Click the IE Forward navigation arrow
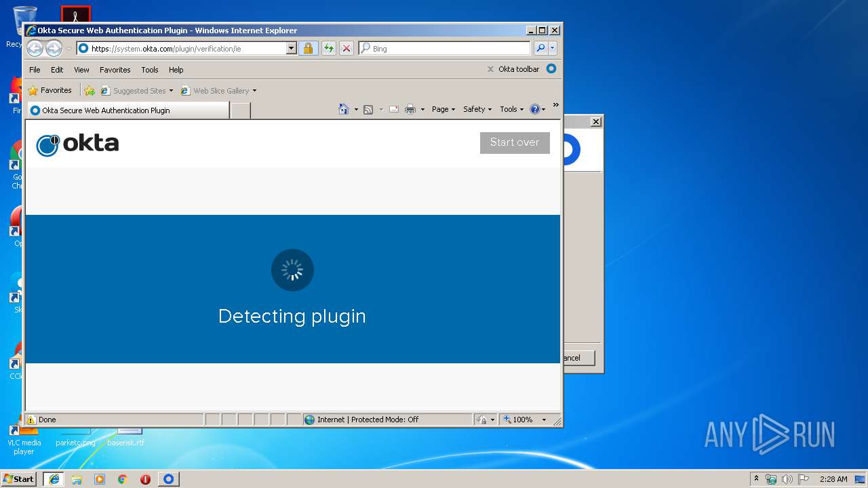Image resolution: width=868 pixels, height=488 pixels. [54, 48]
